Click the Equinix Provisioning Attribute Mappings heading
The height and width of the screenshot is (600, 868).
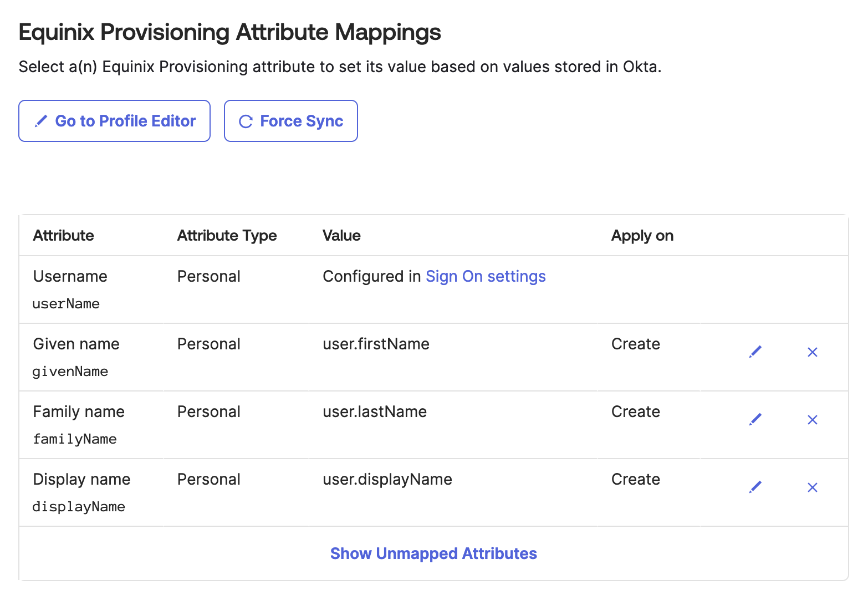click(x=230, y=32)
